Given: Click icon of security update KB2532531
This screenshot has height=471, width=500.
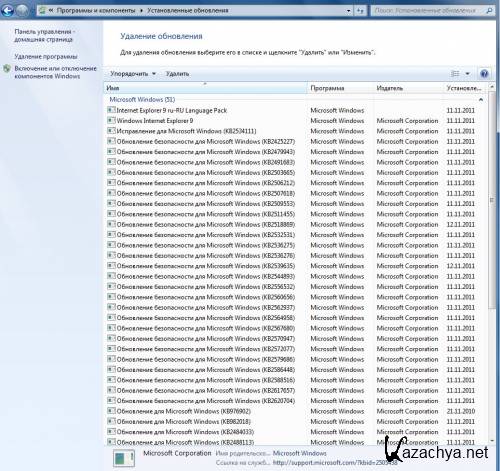Looking at the screenshot, I should click(111, 234).
